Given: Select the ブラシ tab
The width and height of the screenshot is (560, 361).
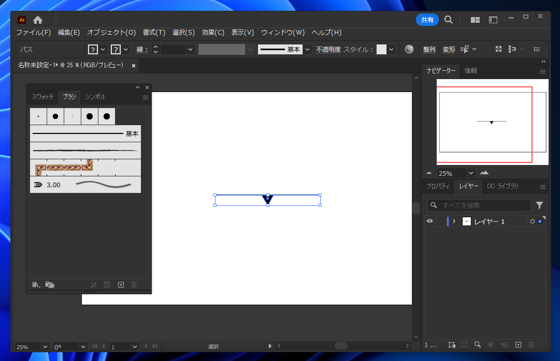Looking at the screenshot, I should tap(69, 97).
